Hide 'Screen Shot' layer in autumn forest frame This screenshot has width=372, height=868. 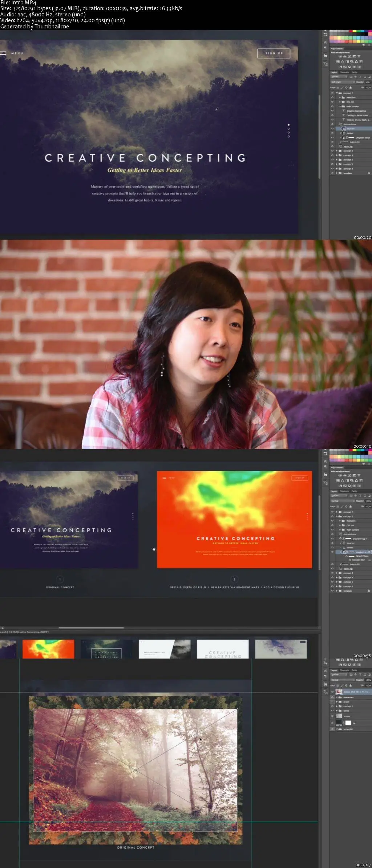[x=332, y=692]
